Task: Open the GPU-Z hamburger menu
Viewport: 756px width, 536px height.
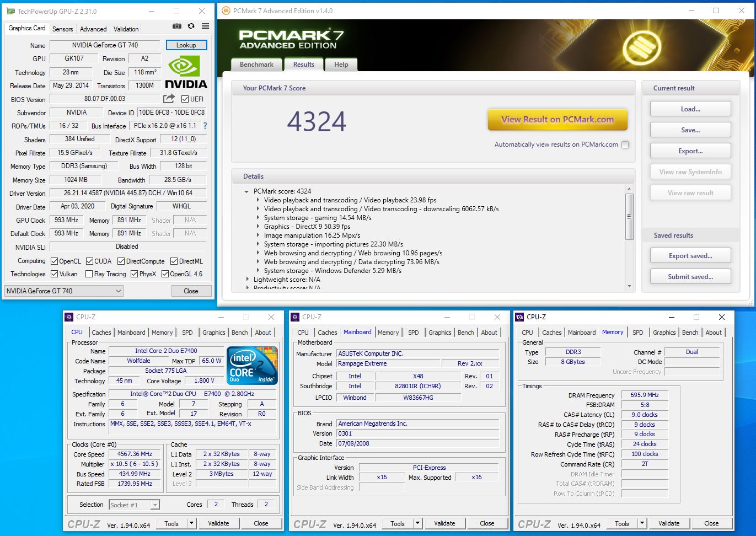Action: click(205, 26)
